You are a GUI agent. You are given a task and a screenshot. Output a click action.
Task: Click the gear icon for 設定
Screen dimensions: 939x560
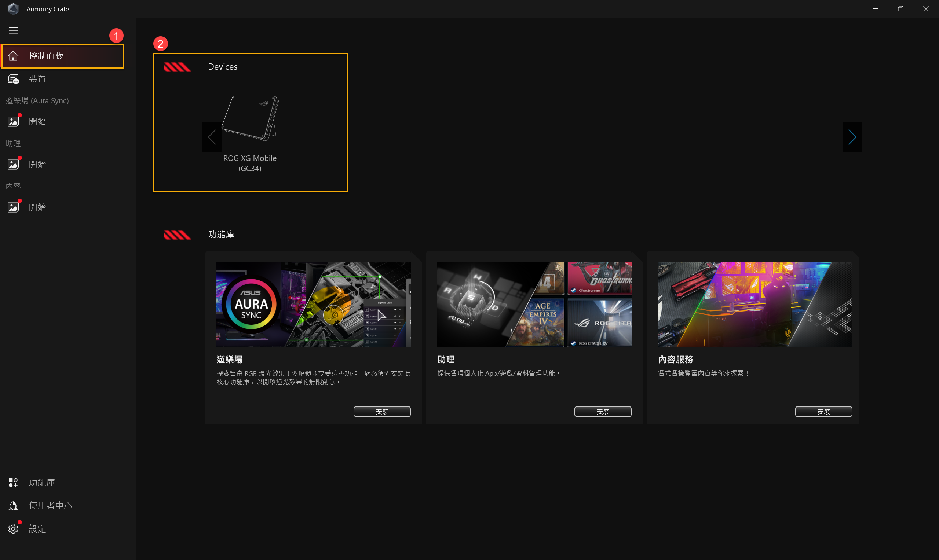13,529
